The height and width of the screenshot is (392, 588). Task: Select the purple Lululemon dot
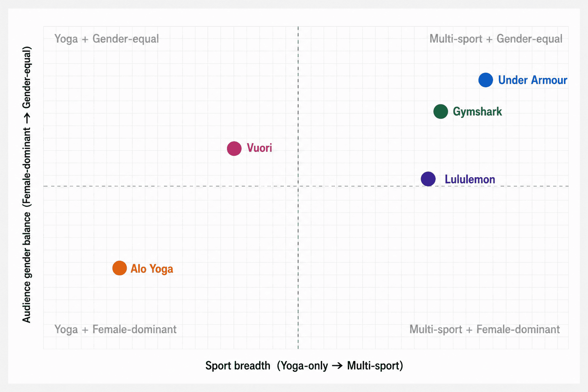428,179
